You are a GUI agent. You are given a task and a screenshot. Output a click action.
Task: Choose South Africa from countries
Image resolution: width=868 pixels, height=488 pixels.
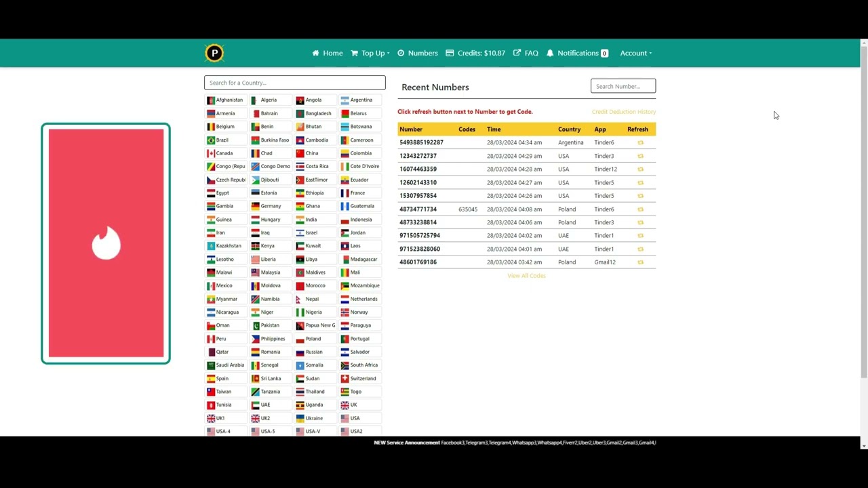click(359, 365)
